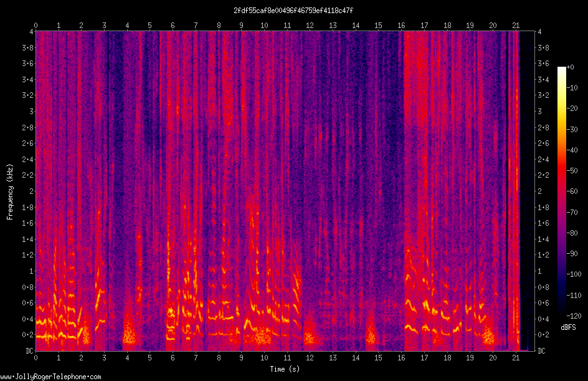Click the "-90" color scale label

(572, 254)
